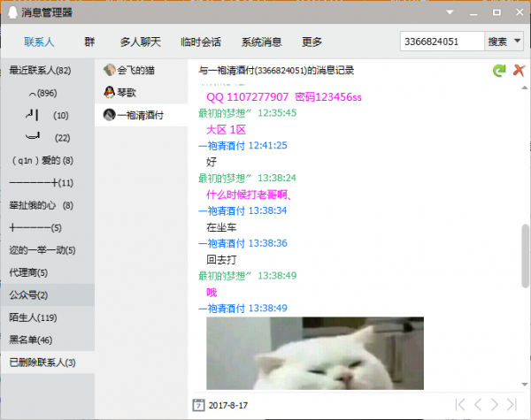
Task: Select contact 会飞的猫 avatar
Action: (110, 70)
